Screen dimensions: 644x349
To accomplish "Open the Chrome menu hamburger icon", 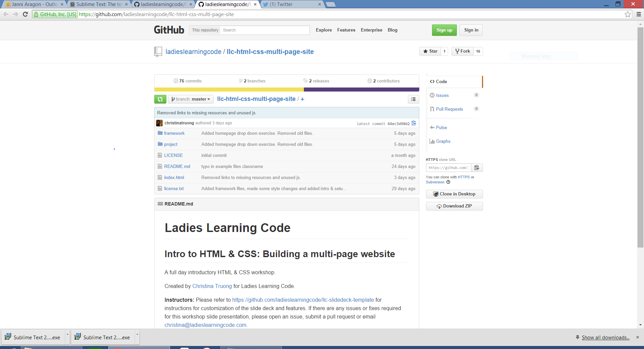I will pos(639,14).
